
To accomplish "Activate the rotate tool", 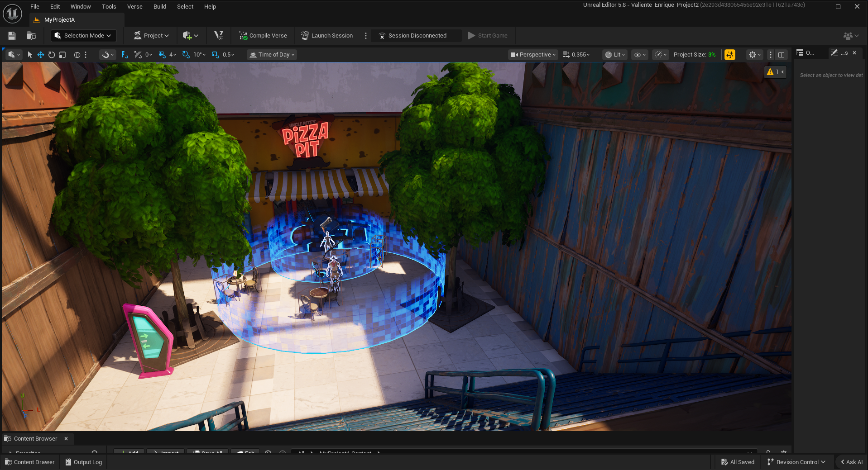I will pos(52,55).
